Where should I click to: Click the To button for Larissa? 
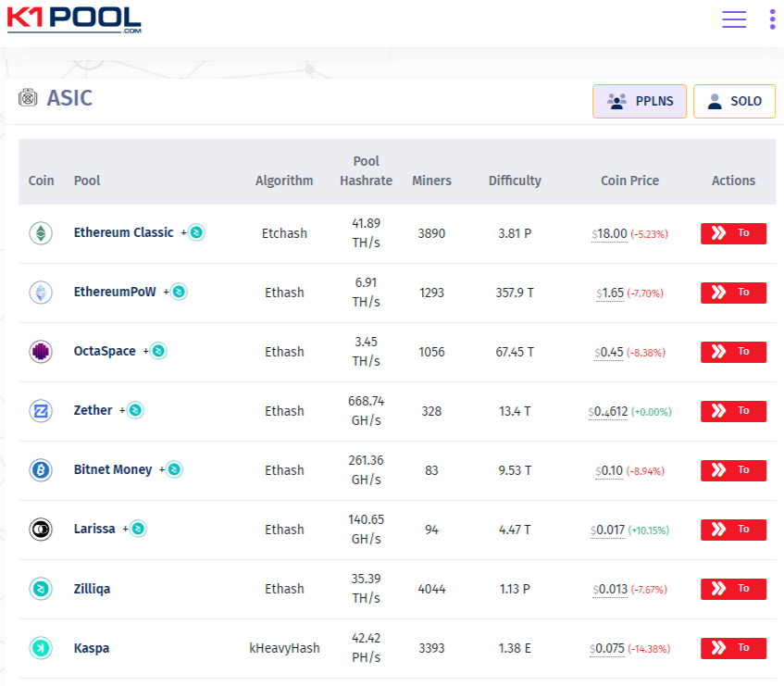pos(733,530)
